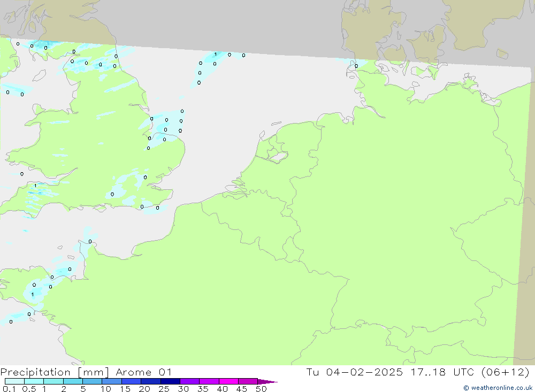Click the legend swatch between 15 and 20

[132, 381]
